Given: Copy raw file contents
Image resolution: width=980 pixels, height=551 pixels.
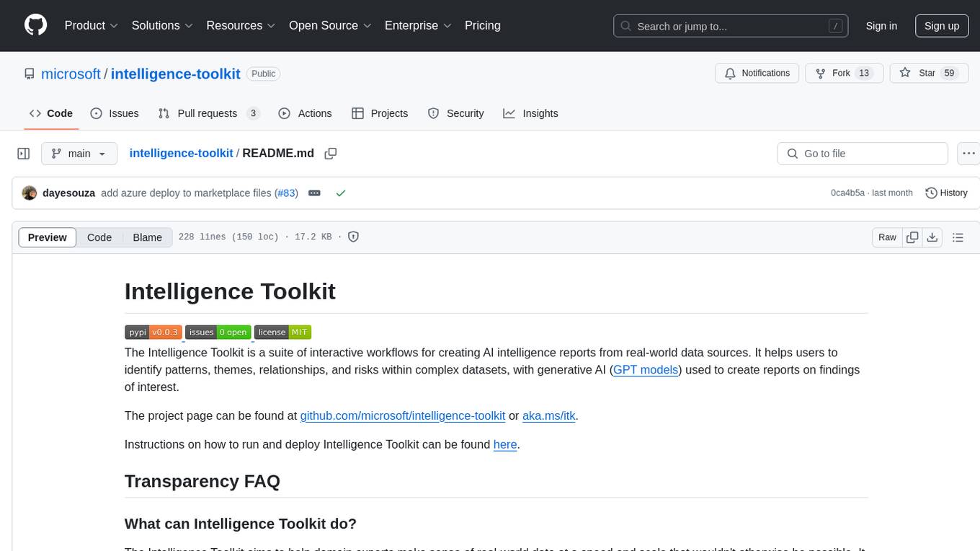Looking at the screenshot, I should [912, 237].
